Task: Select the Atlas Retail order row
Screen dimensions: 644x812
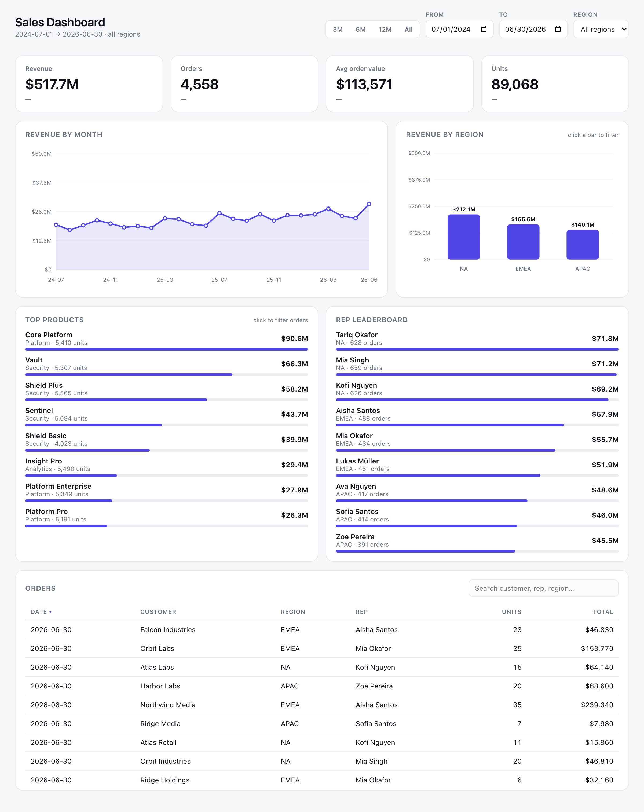Action: click(x=322, y=743)
